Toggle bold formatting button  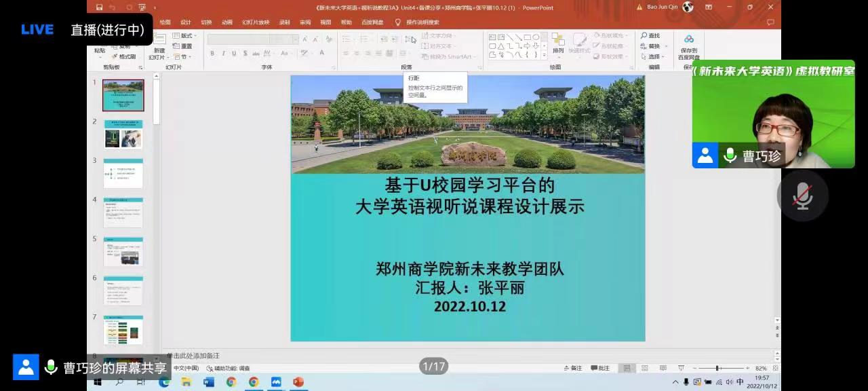click(x=212, y=54)
